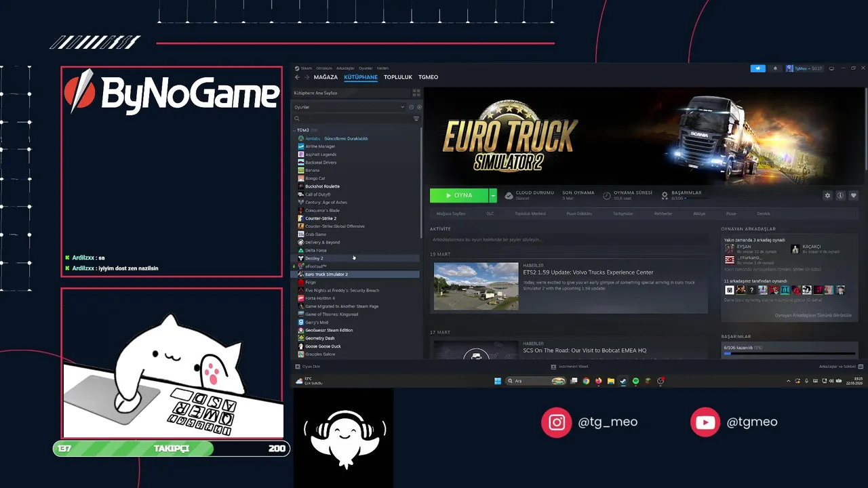Click friend KAÇAKÇI's avatar
868x488 pixels.
pyautogui.click(x=795, y=249)
